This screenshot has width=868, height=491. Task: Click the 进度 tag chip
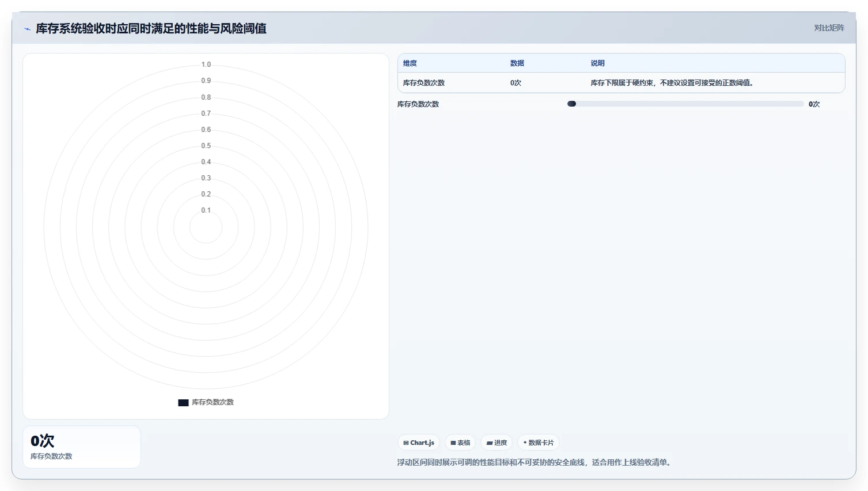tap(496, 443)
